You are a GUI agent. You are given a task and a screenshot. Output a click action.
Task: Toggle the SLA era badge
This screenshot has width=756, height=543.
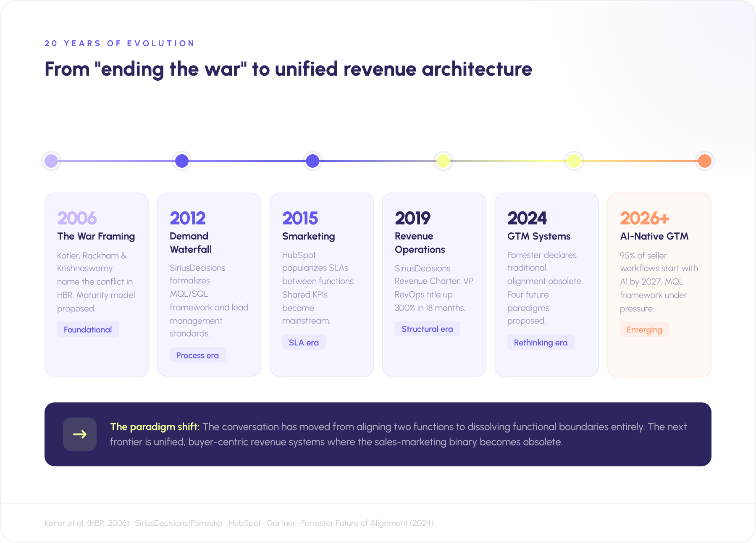coord(304,342)
